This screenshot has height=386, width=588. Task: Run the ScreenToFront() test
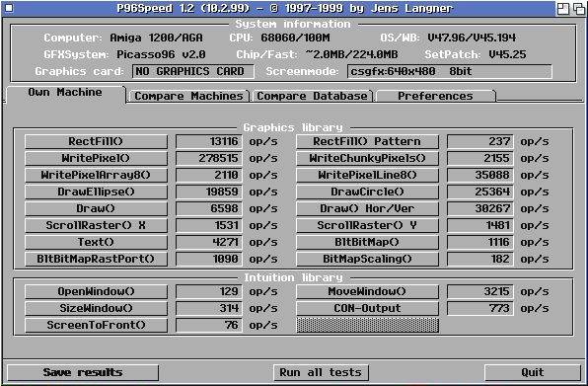[96, 325]
